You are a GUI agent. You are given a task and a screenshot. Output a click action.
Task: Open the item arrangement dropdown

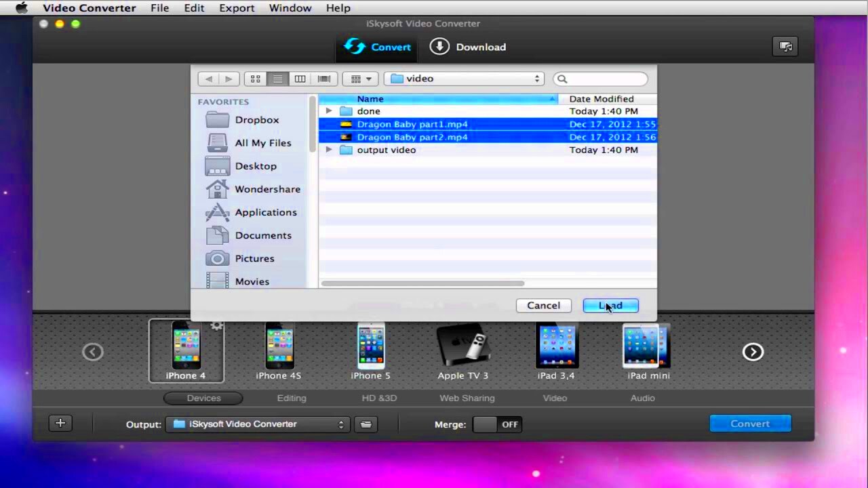coord(361,79)
